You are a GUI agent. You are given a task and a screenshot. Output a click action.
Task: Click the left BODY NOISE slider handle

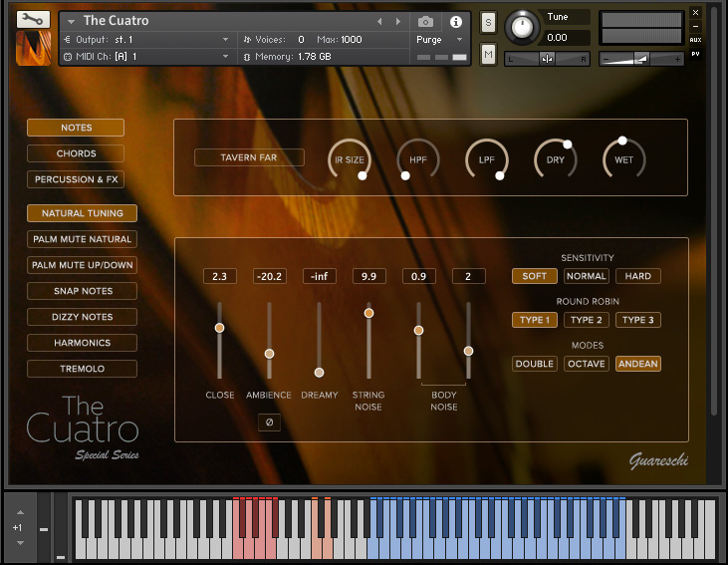coord(419,331)
